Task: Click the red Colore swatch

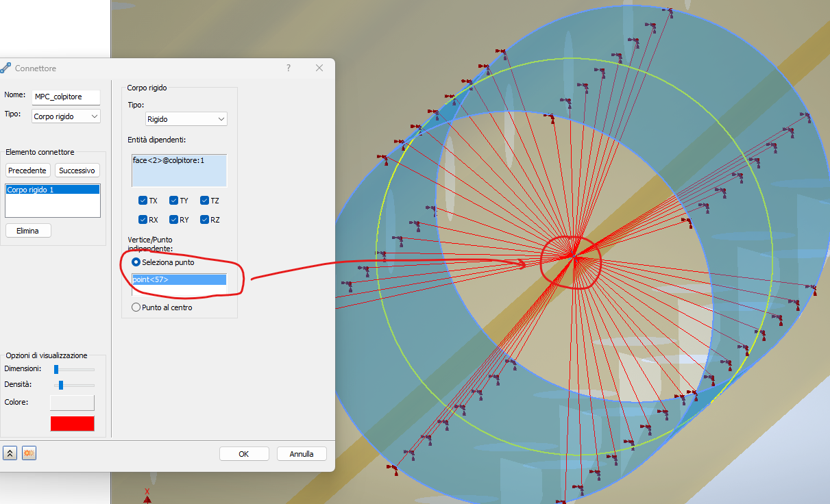Action: point(72,423)
